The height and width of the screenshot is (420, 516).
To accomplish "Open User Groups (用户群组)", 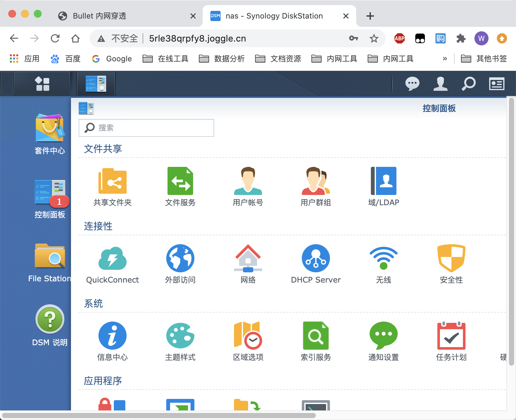I will coord(316,187).
